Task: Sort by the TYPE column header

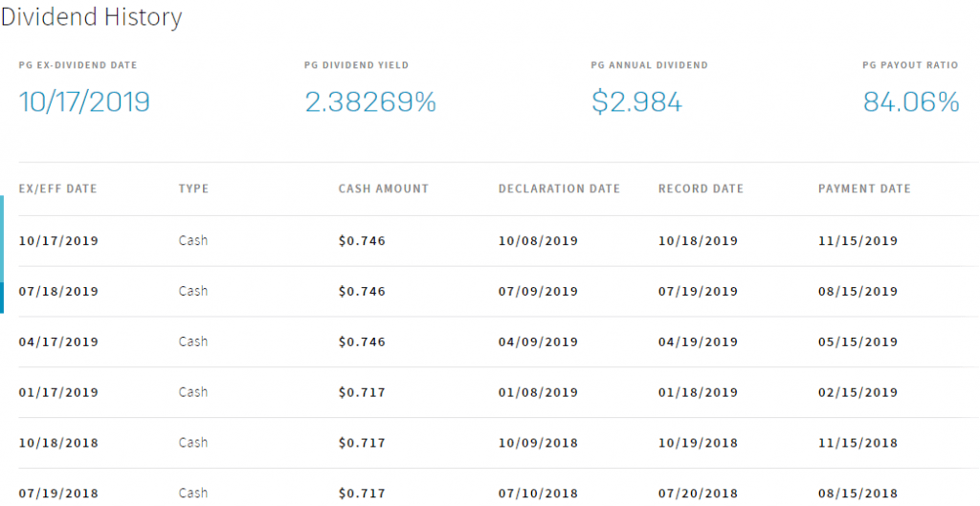Action: (193, 189)
